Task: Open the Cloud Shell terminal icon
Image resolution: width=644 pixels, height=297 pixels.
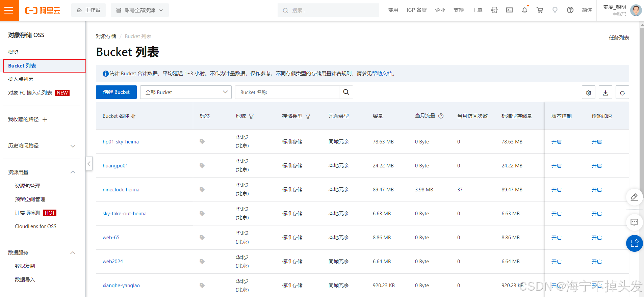Action: tap(509, 10)
